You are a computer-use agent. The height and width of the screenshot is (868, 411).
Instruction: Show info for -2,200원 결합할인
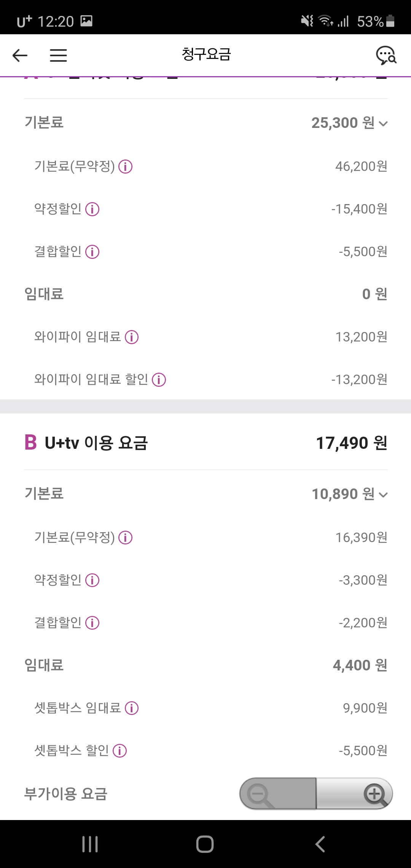click(x=92, y=623)
